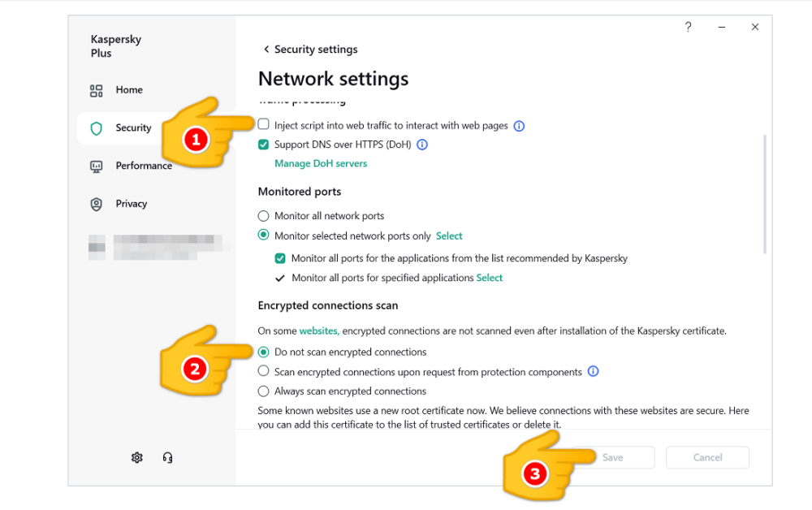Open support via the headset icon
This screenshot has width=812, height=510.
167,457
